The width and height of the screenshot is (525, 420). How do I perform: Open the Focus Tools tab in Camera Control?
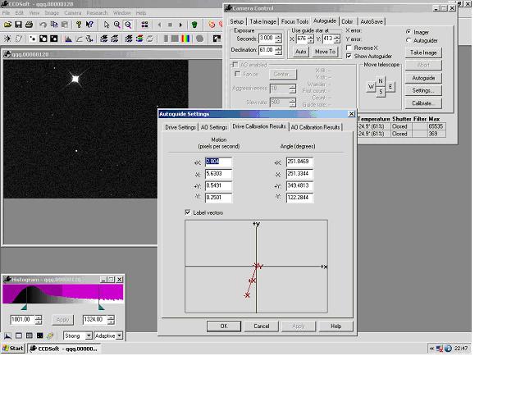(294, 21)
